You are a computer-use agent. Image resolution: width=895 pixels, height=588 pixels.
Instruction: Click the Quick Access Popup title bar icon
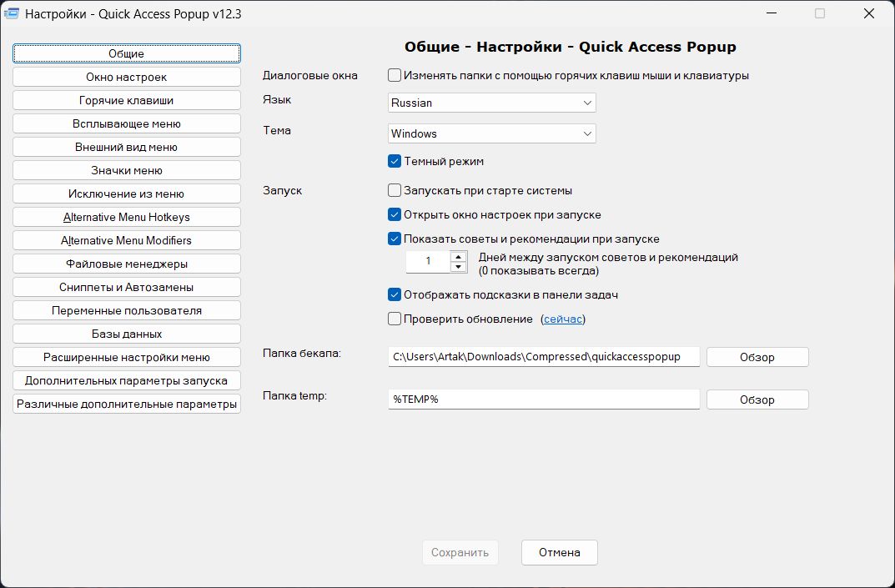point(12,13)
